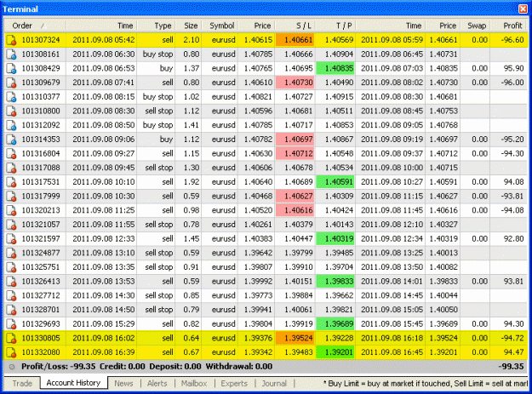The height and width of the screenshot is (394, 532).
Task: Click bright green T/P cell 1.39201
Action: [335, 352]
